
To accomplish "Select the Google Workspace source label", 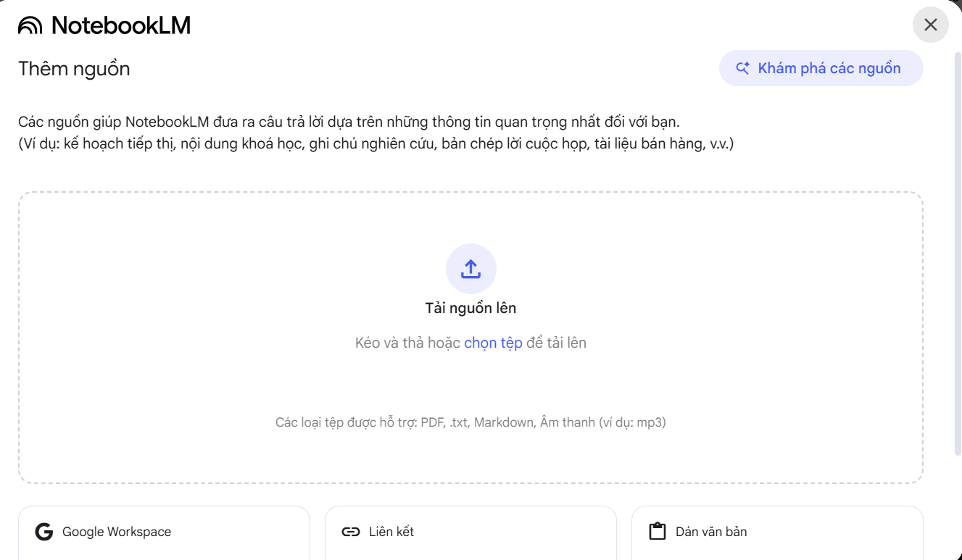I will click(x=117, y=532).
